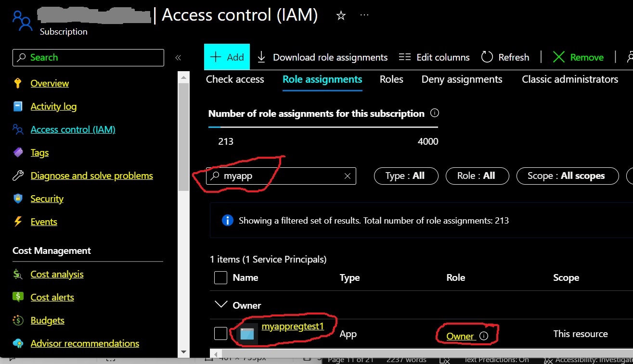Click the info icon next to Owner role

point(484,336)
